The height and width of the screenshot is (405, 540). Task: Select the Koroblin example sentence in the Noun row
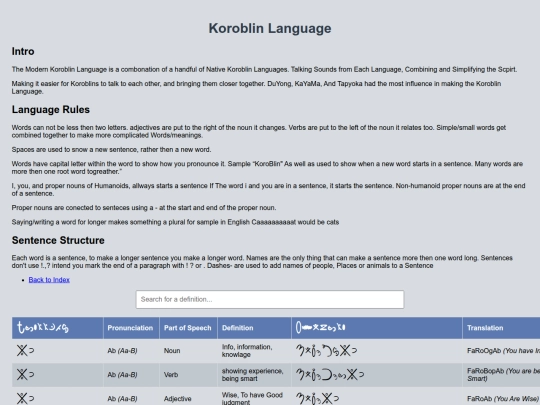pyautogui.click(x=326, y=351)
